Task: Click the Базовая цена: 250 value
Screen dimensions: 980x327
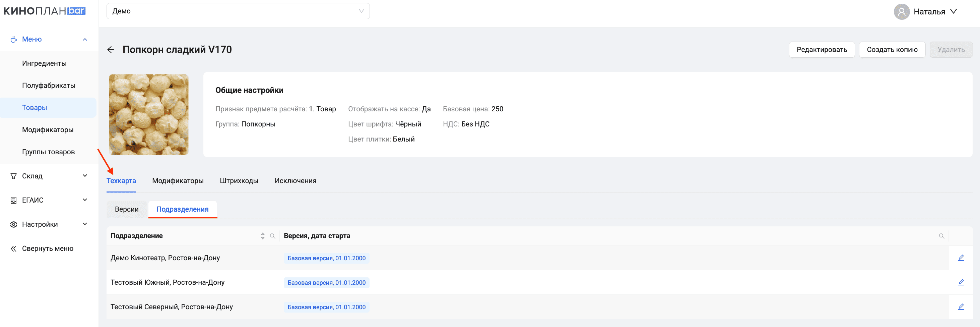Action: click(x=473, y=109)
